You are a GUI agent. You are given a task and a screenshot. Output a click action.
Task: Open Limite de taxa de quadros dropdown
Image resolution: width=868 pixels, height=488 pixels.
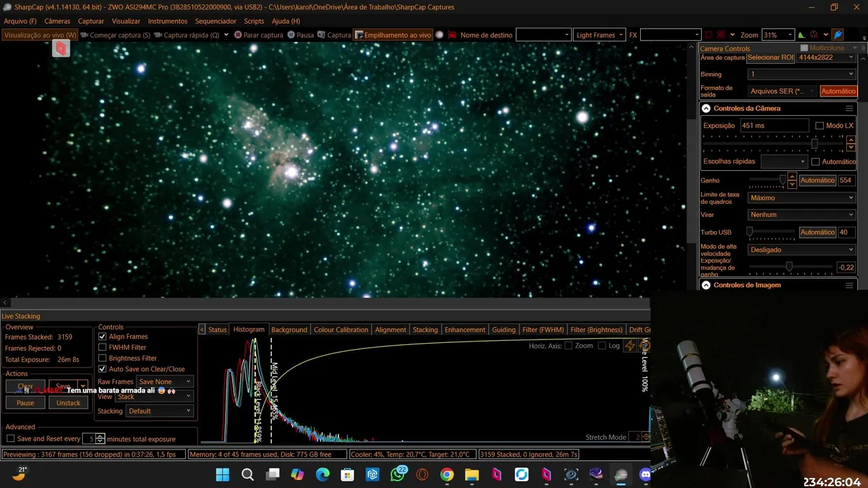[802, 198]
